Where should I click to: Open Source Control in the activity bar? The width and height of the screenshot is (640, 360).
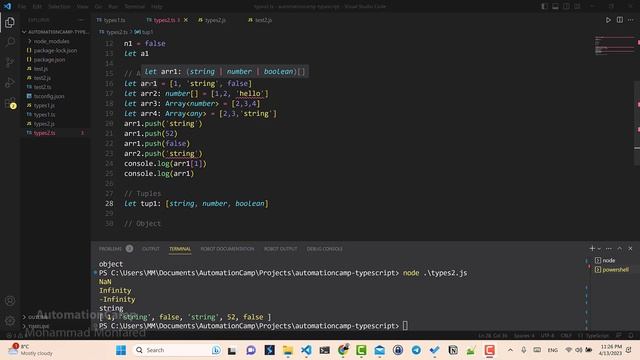click(x=10, y=62)
